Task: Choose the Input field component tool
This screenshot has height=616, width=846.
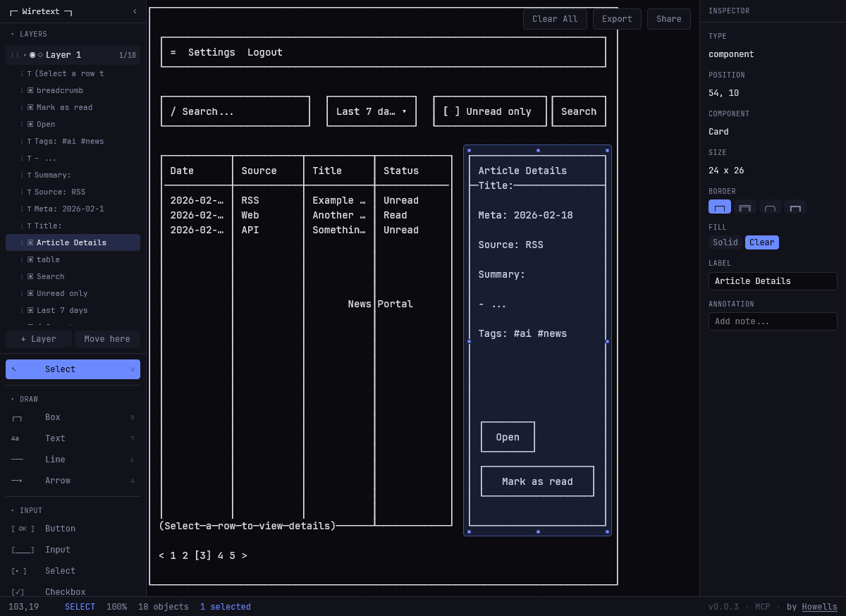Action: (57, 550)
